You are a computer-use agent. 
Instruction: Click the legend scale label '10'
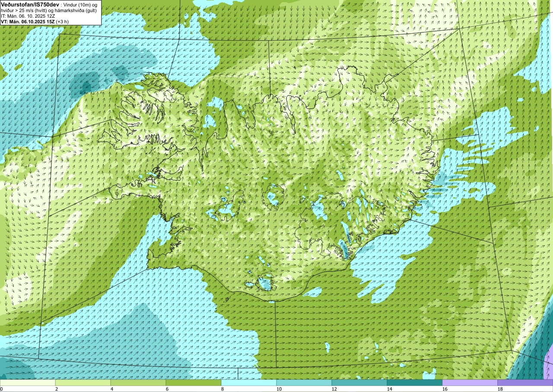click(280, 389)
